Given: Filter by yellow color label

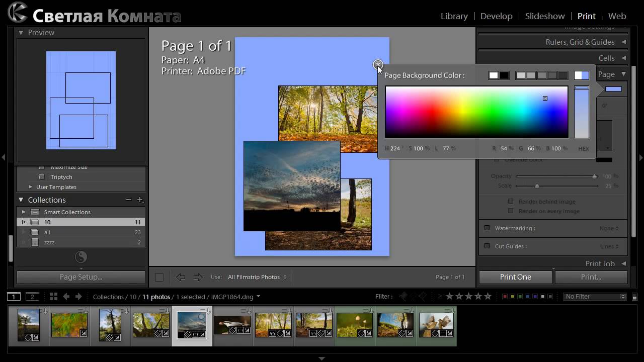Looking at the screenshot, I should click(512, 297).
